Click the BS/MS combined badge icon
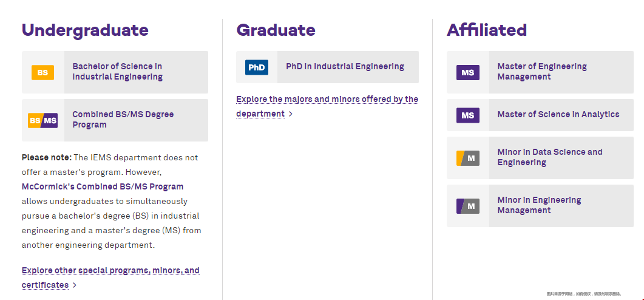 [x=42, y=120]
